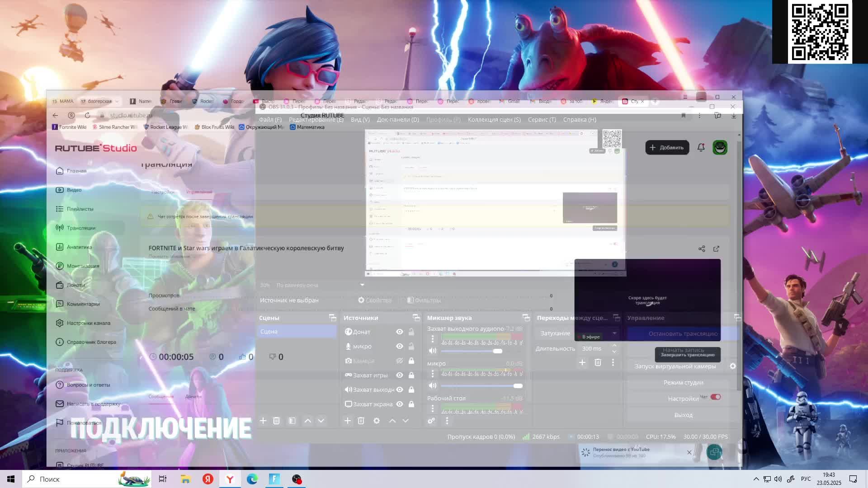Open Вид (V) menu in OBS
Screen dimensions: 868x488
(360, 119)
